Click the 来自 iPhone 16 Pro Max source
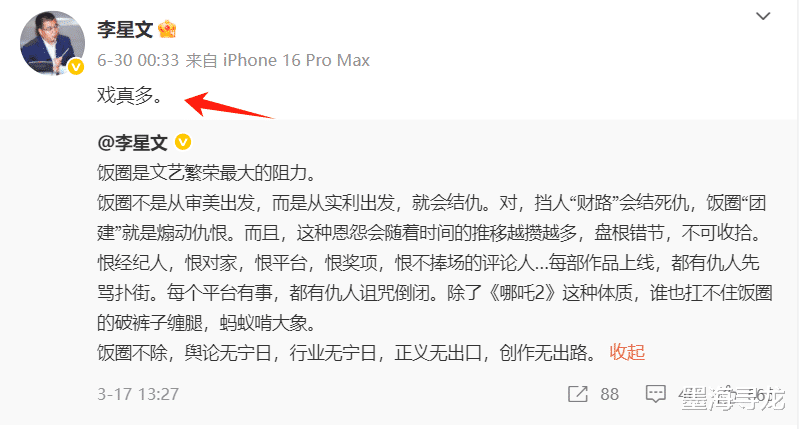Screen dimensions: 799x429 coord(278,60)
